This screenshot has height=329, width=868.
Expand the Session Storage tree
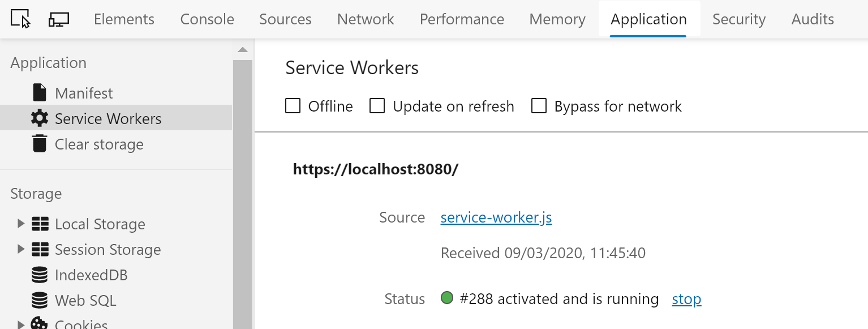coord(20,249)
